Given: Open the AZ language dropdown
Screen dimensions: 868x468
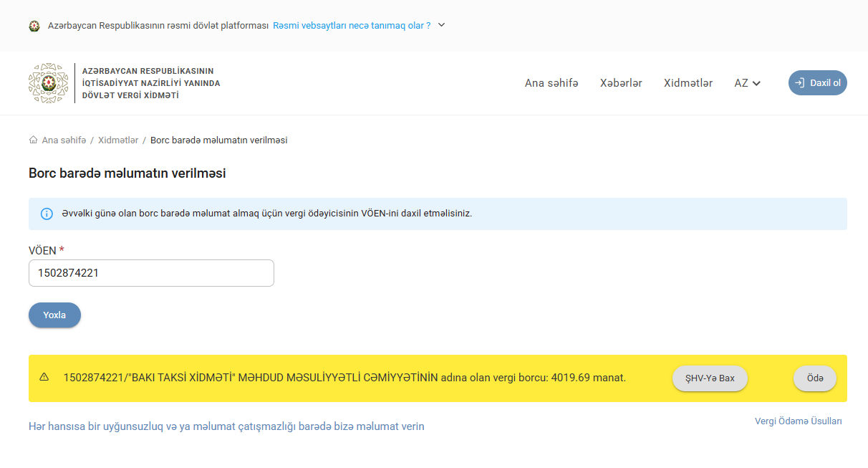Looking at the screenshot, I should point(747,83).
